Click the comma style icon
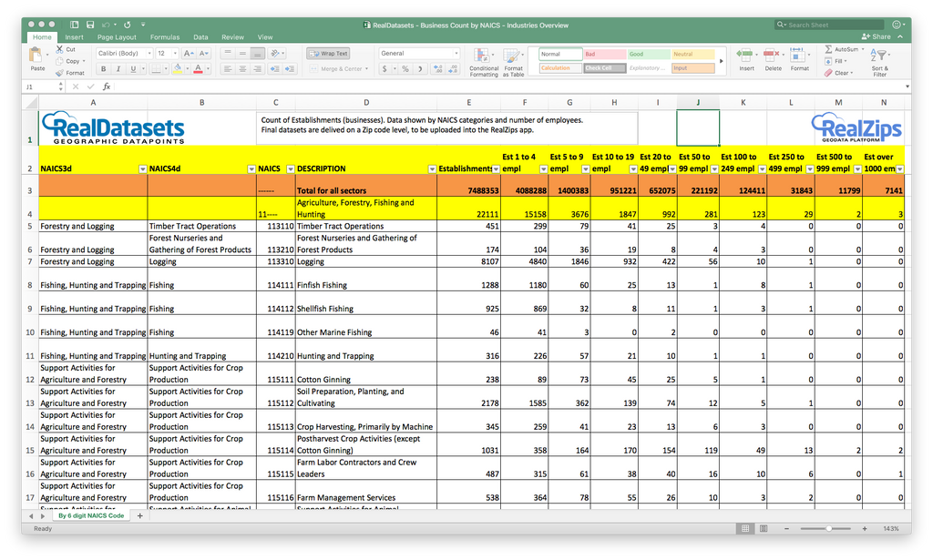The width and height of the screenshot is (933, 560). [420, 69]
